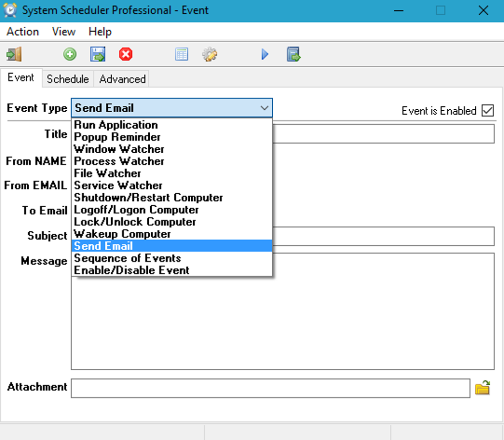Image resolution: width=504 pixels, height=440 pixels.
Task: Open the View menu
Action: click(64, 32)
